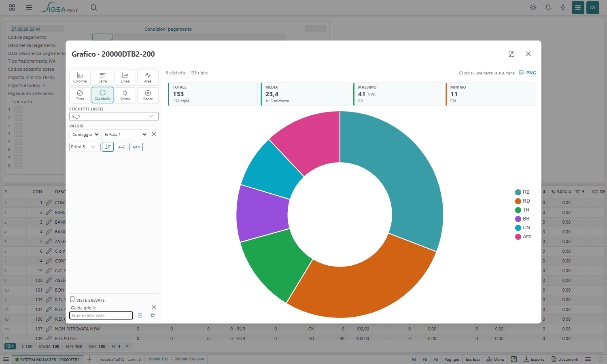607x364 pixels.
Task: Open the search magnifier in the top bar
Action: point(94,8)
